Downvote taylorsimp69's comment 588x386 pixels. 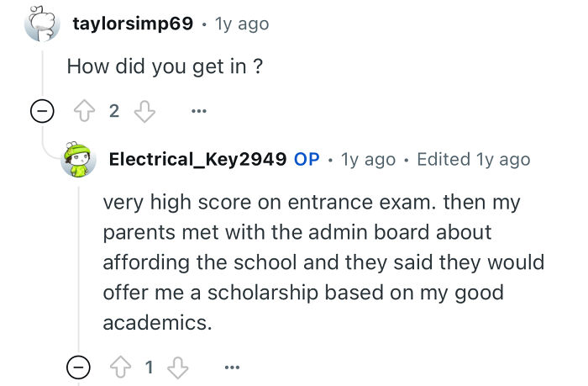[144, 112]
